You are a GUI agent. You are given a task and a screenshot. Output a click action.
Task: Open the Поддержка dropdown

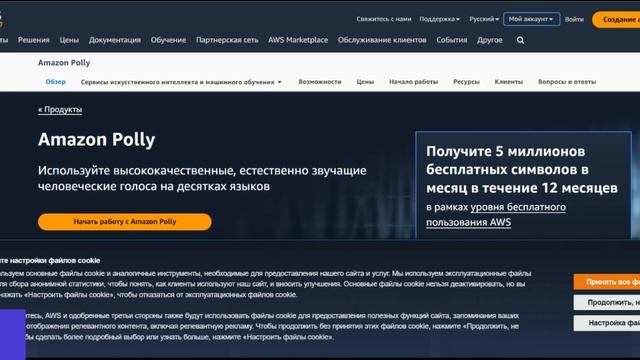(439, 19)
